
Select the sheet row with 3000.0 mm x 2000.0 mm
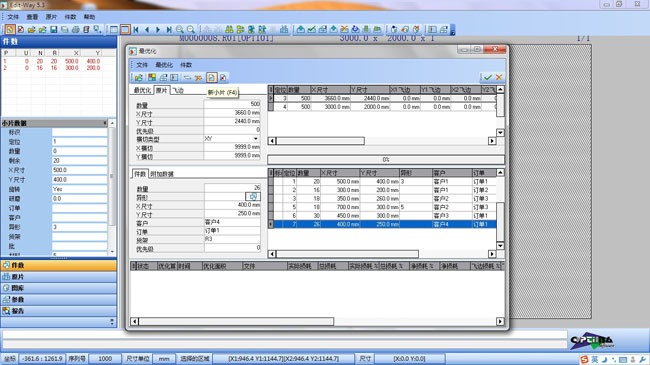click(382, 107)
